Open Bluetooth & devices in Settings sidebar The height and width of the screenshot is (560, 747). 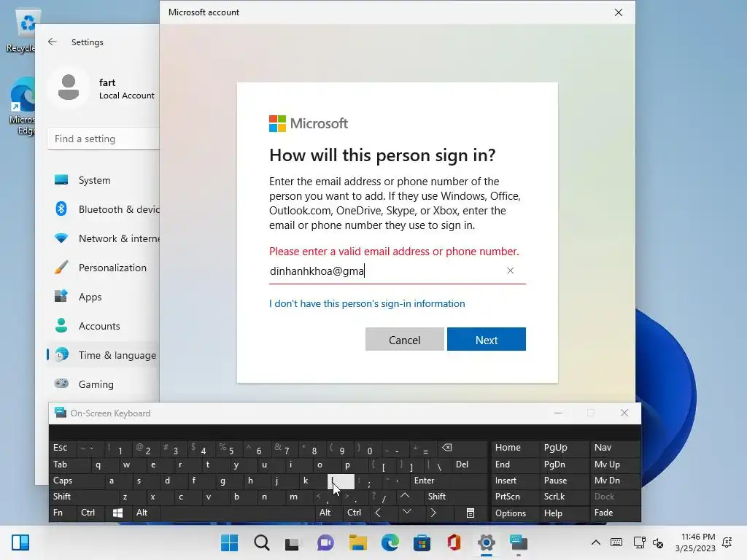tap(104, 209)
